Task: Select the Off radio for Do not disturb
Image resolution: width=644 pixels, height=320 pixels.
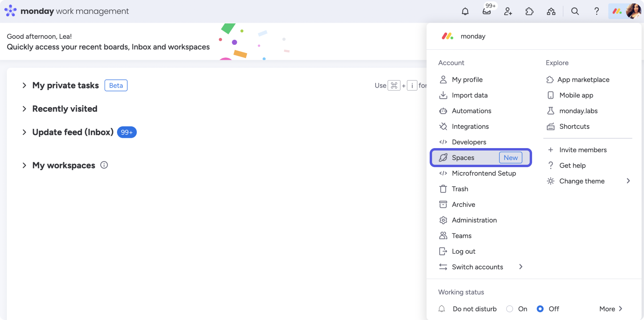Action: (x=540, y=309)
